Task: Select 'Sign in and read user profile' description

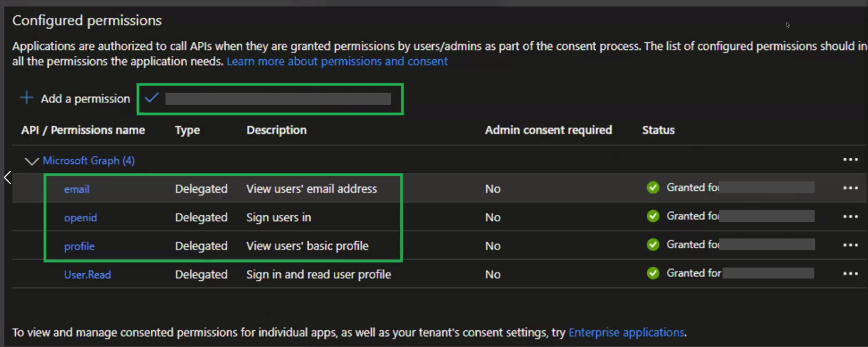Action: (318, 274)
